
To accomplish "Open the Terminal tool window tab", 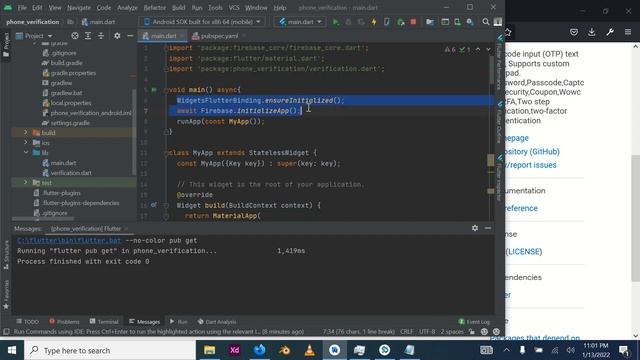I will 104,322.
